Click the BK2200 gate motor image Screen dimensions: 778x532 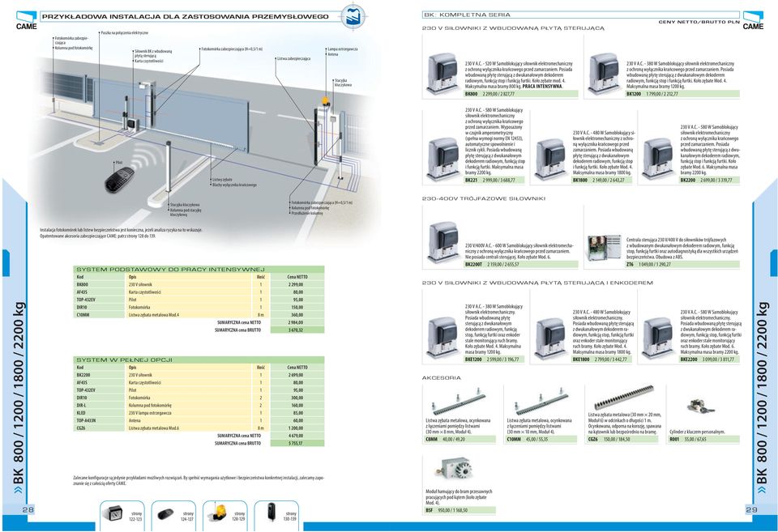click(658, 158)
